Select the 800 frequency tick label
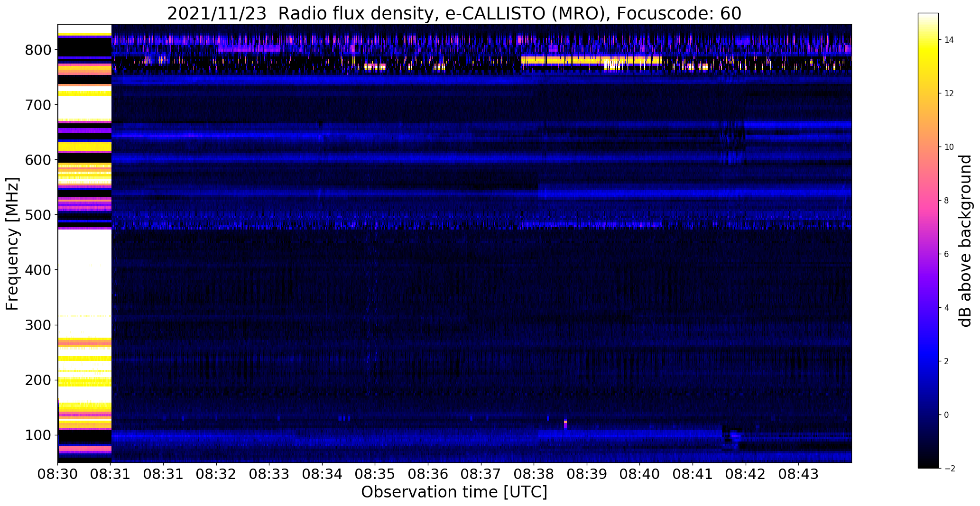This screenshot has height=506, width=980. point(37,50)
